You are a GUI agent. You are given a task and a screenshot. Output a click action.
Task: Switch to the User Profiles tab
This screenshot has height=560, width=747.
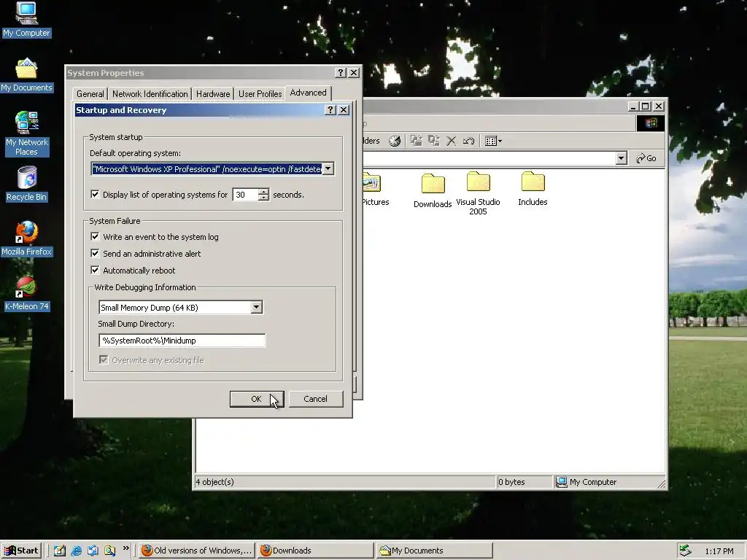[260, 94]
